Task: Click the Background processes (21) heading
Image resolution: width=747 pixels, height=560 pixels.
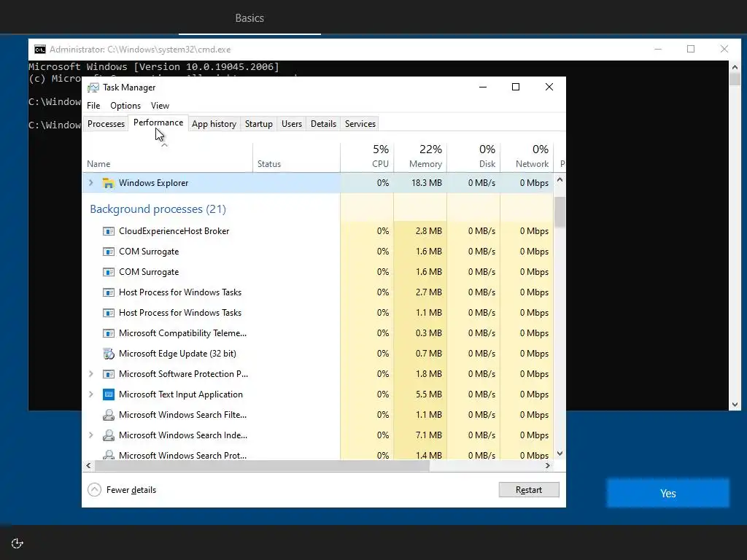Action: (x=158, y=209)
